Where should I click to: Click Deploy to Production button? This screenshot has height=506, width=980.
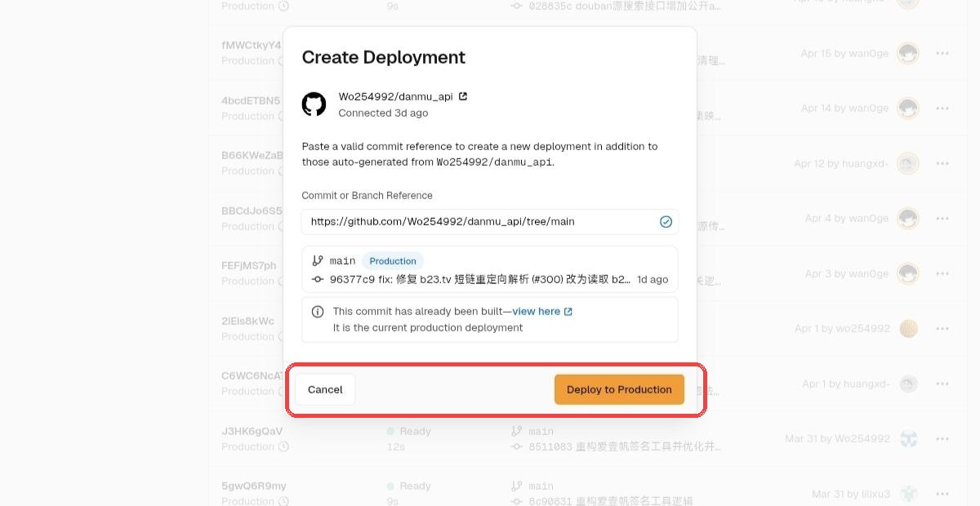coord(619,389)
